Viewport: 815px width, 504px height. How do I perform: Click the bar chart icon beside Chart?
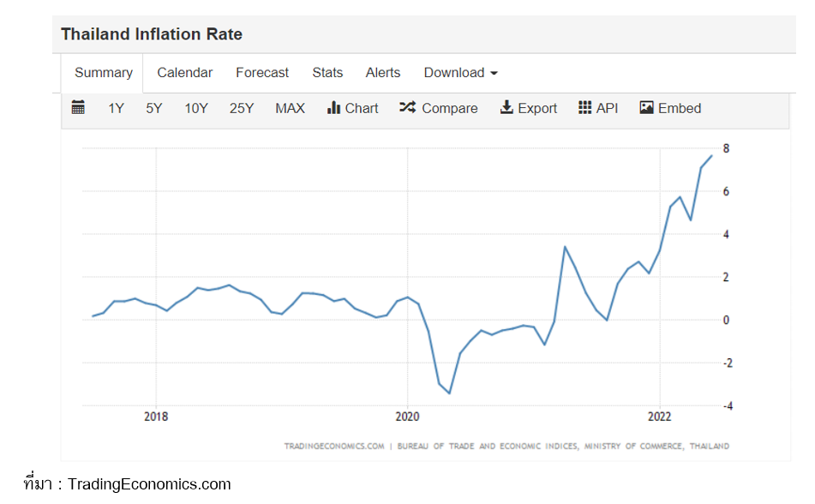[x=334, y=108]
